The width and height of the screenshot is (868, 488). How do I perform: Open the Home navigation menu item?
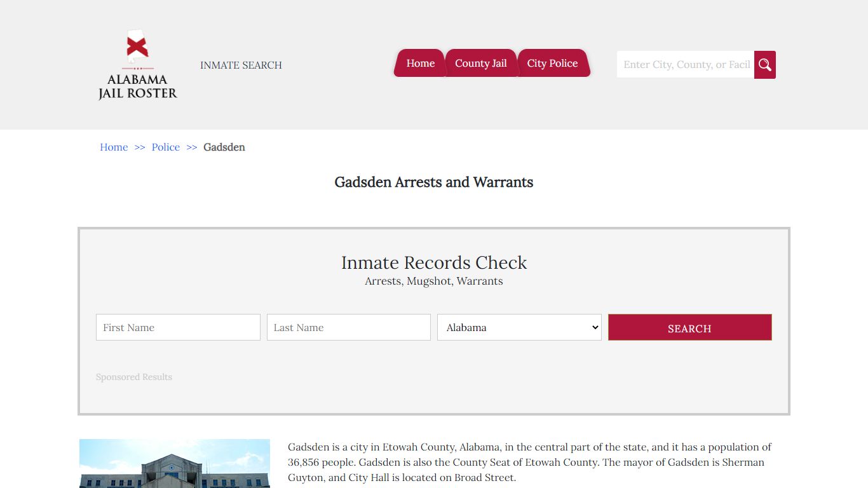419,63
